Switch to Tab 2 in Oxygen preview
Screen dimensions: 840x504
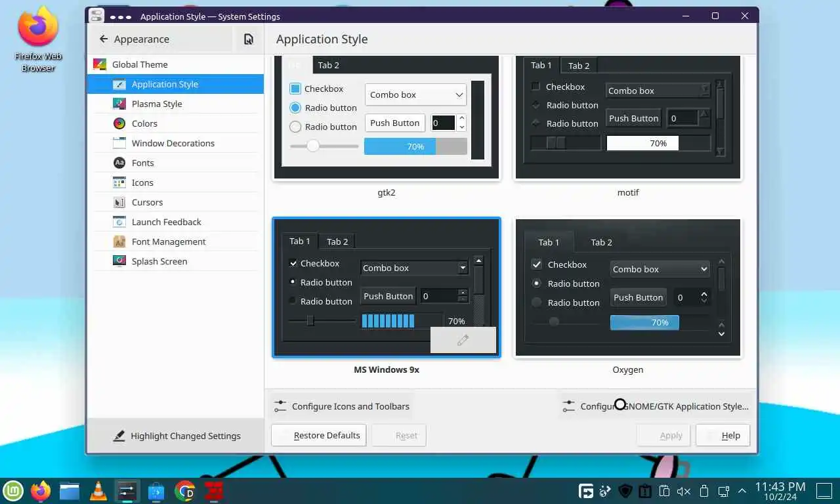click(601, 242)
